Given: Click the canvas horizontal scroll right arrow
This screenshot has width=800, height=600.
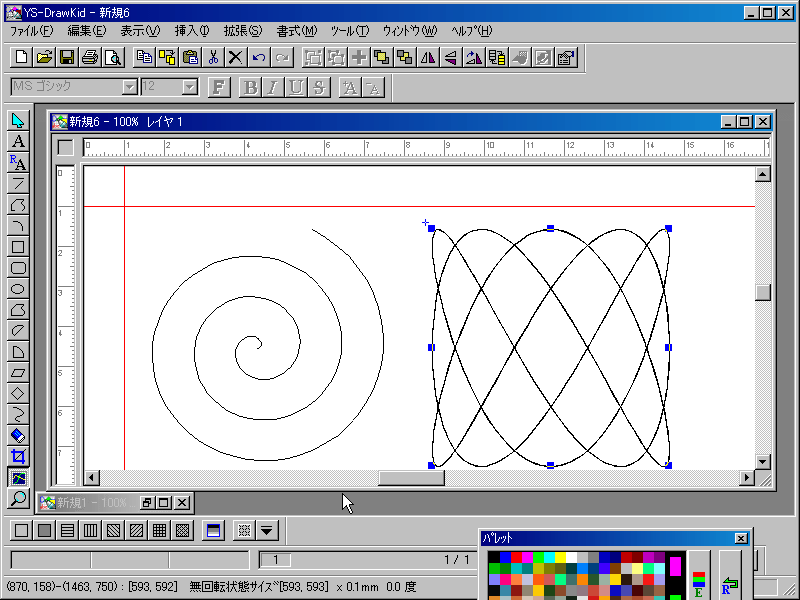Looking at the screenshot, I should click(746, 478).
